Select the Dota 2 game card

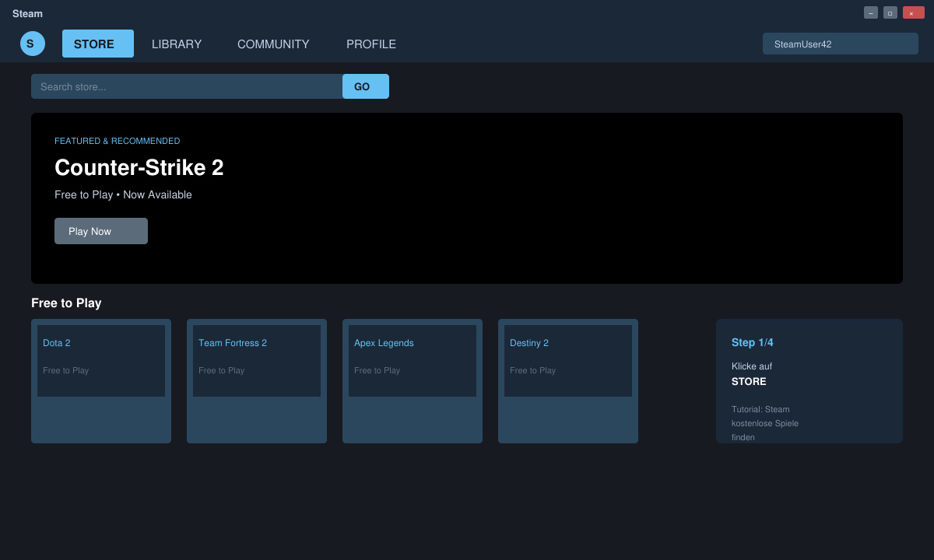(101, 381)
